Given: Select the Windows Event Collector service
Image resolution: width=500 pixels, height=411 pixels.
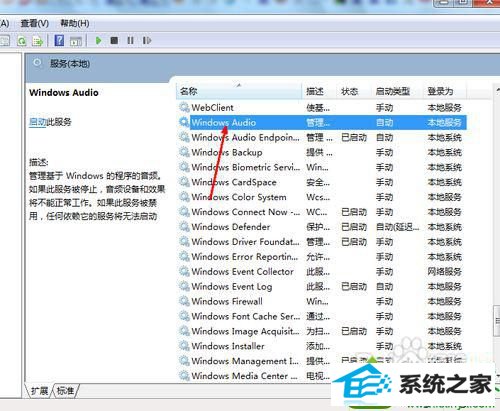Looking at the screenshot, I should 321,271.
